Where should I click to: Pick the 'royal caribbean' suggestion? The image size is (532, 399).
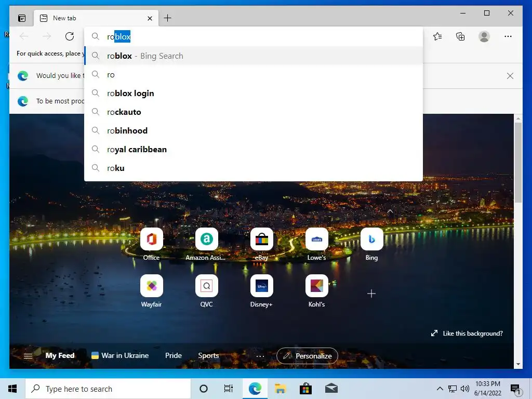tap(254, 149)
